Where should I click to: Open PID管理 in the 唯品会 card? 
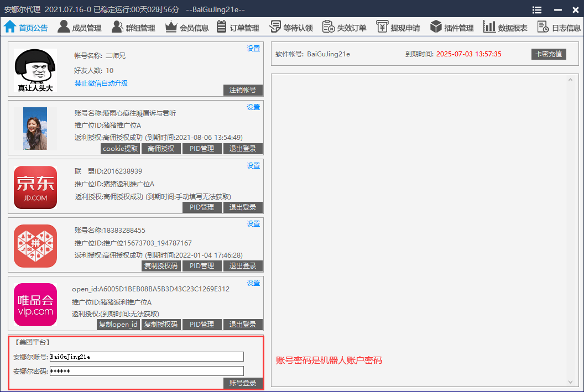click(x=202, y=325)
